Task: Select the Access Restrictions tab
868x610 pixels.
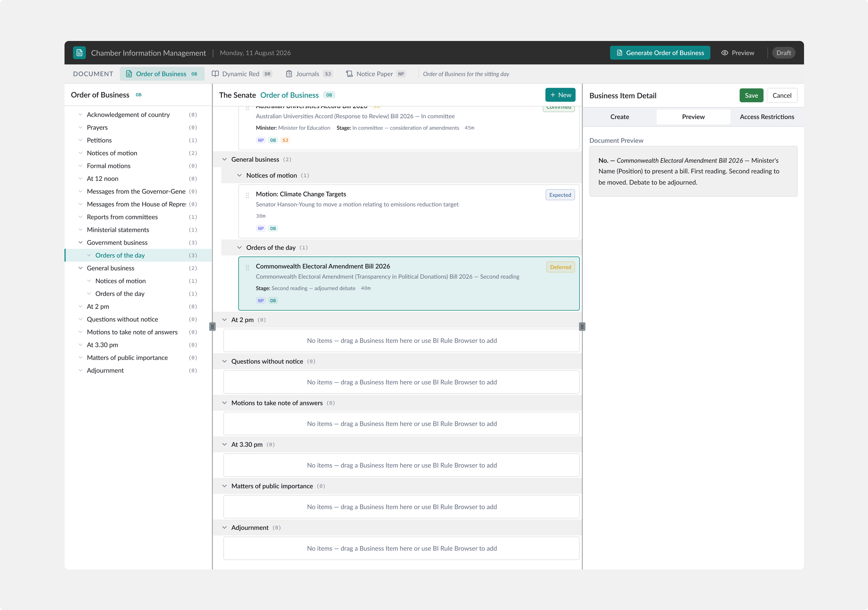Action: pyautogui.click(x=767, y=117)
